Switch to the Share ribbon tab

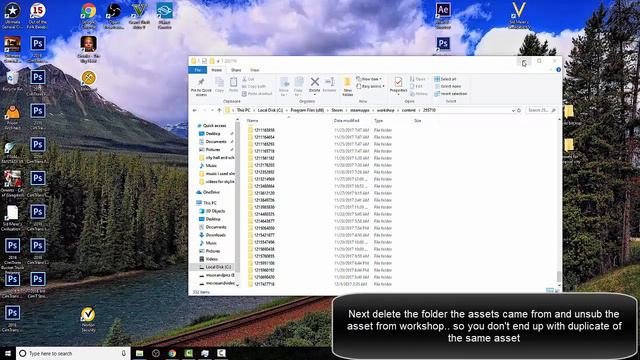[x=236, y=70]
